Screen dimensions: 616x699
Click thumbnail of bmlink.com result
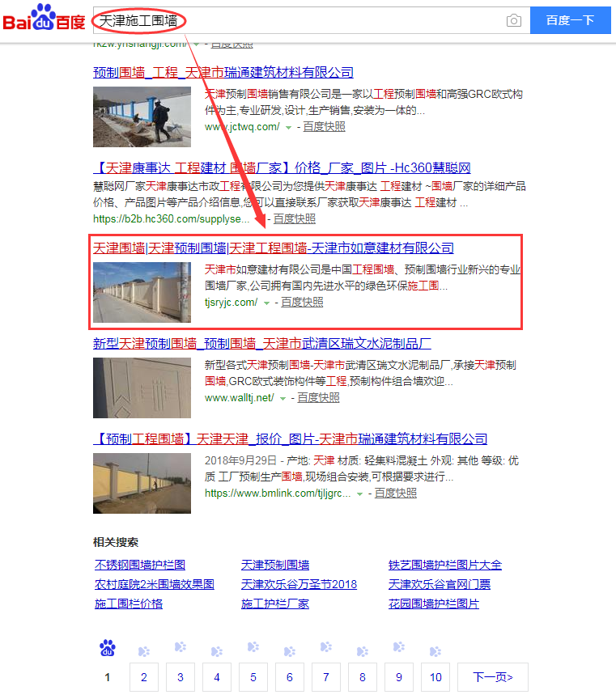click(142, 483)
